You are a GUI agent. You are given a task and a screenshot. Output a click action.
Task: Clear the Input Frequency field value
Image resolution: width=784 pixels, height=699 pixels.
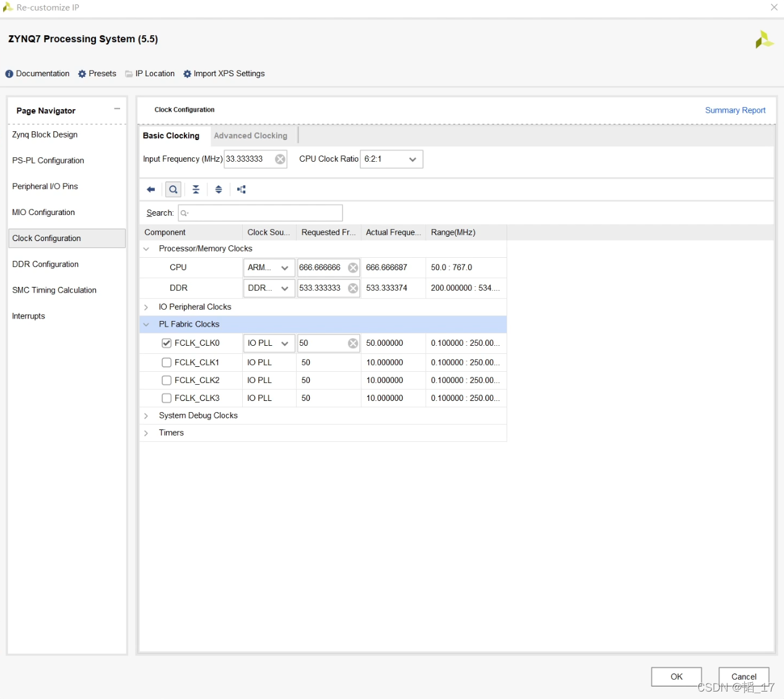(280, 159)
